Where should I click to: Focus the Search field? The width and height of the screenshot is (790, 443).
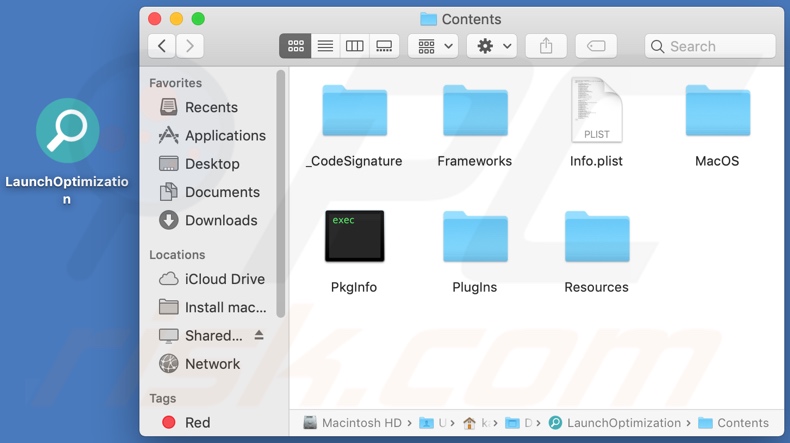pos(710,46)
